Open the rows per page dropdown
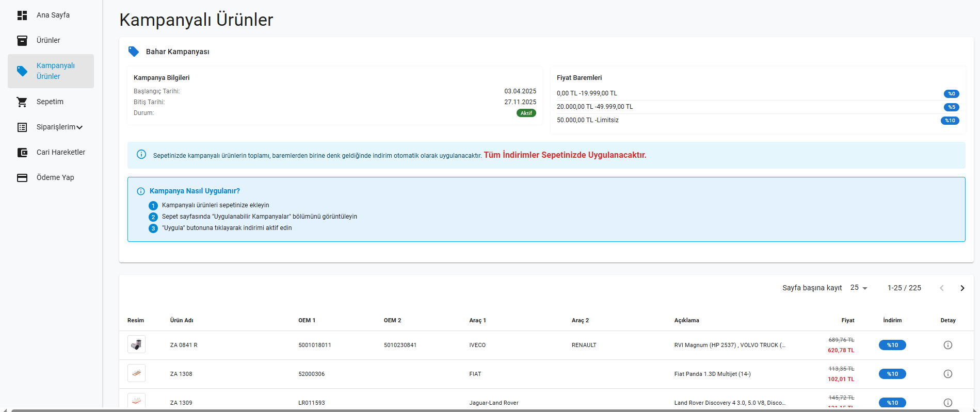This screenshot has height=412, width=980. [x=859, y=288]
